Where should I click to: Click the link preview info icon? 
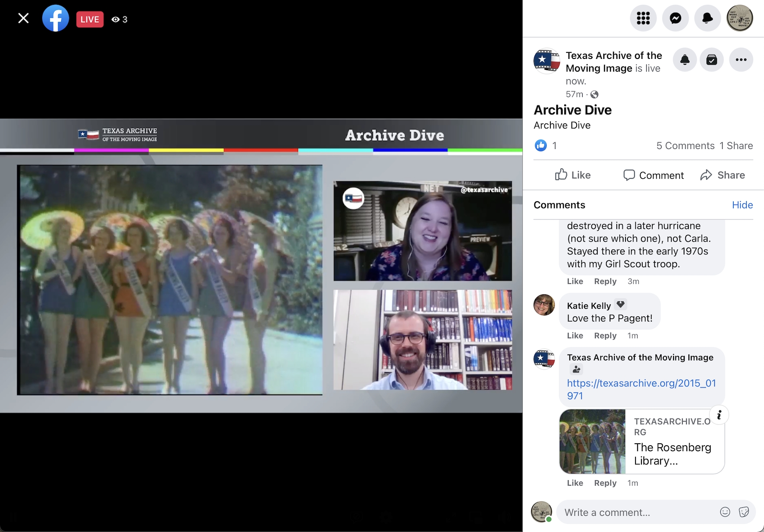pyautogui.click(x=719, y=415)
